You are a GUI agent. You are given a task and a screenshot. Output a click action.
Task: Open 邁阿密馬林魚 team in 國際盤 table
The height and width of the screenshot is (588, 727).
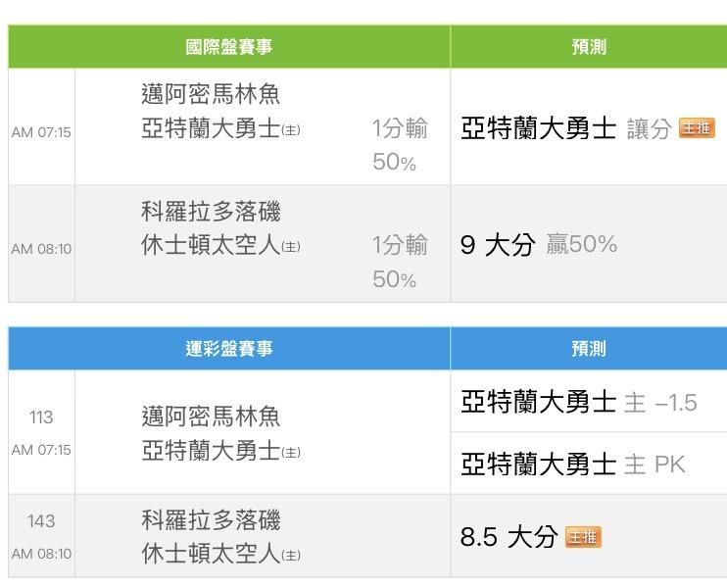[x=211, y=95]
